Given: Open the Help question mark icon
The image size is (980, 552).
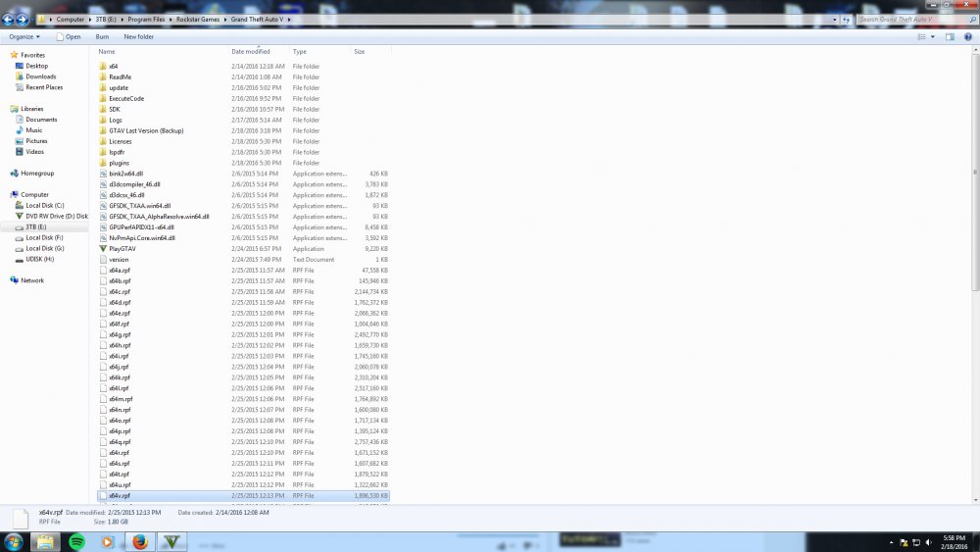Looking at the screenshot, I should [968, 37].
